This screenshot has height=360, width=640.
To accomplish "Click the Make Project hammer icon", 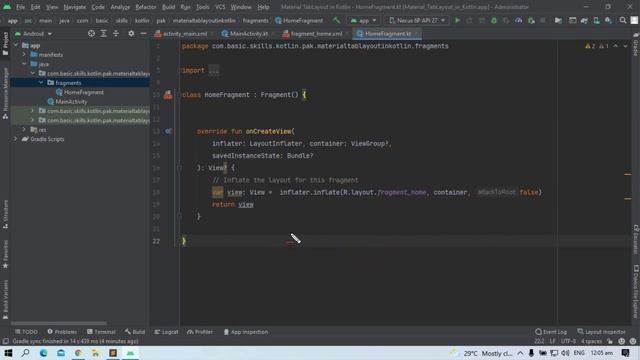I will pos(336,20).
